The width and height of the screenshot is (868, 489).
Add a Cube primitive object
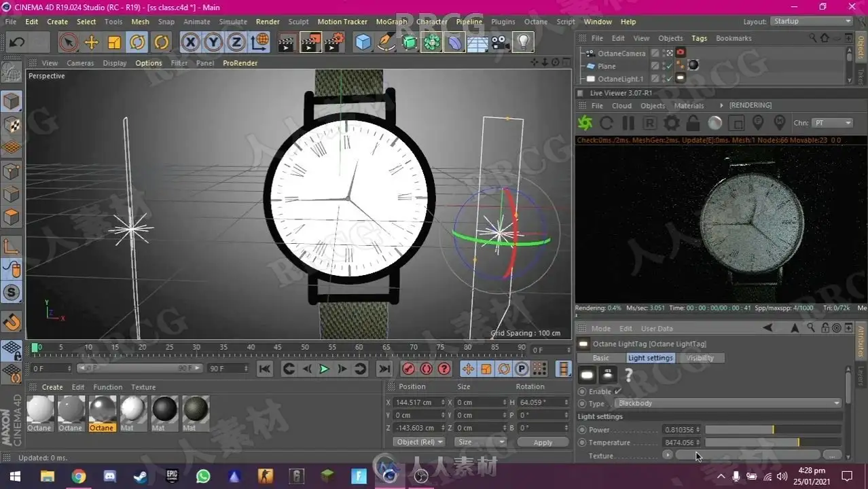tap(363, 42)
